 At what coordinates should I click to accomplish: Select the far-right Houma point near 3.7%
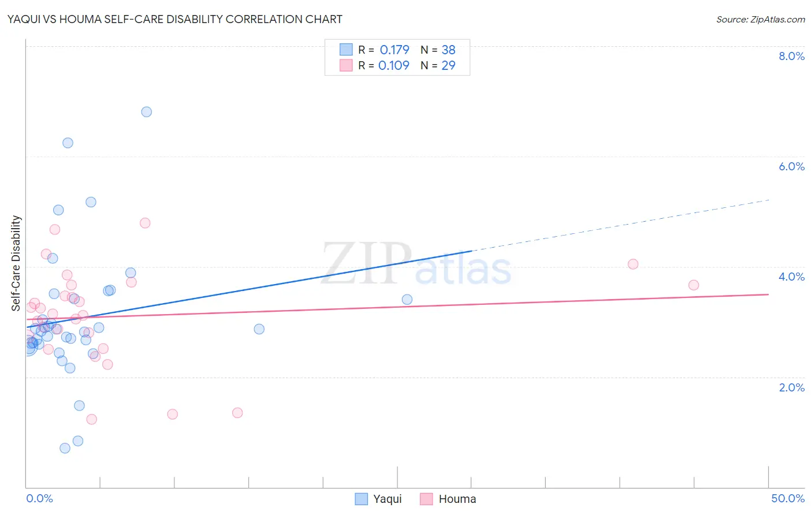pos(694,285)
